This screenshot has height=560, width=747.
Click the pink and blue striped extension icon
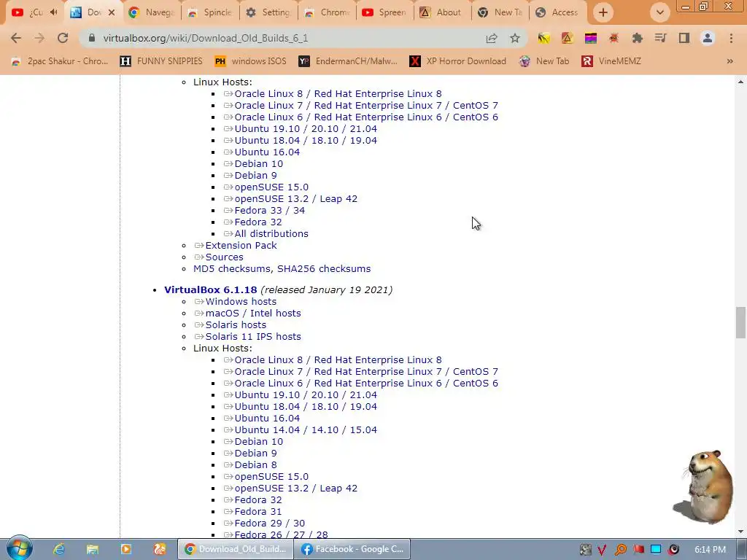591,38
